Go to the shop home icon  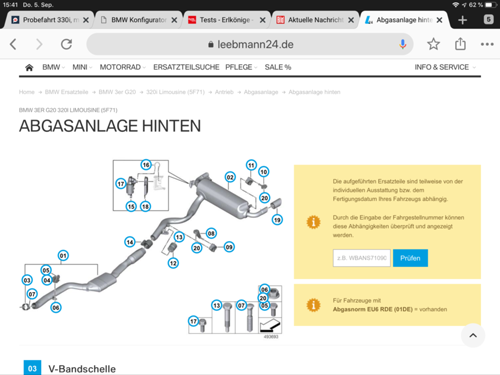click(x=29, y=68)
